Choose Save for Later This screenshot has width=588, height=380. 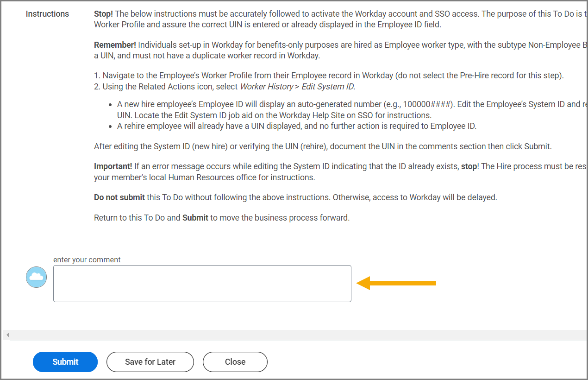click(x=150, y=362)
